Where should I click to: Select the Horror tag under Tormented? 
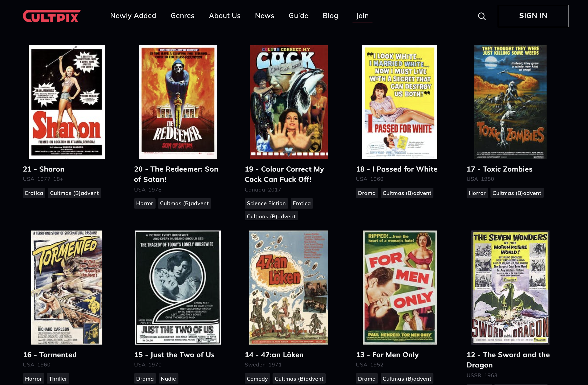point(33,379)
